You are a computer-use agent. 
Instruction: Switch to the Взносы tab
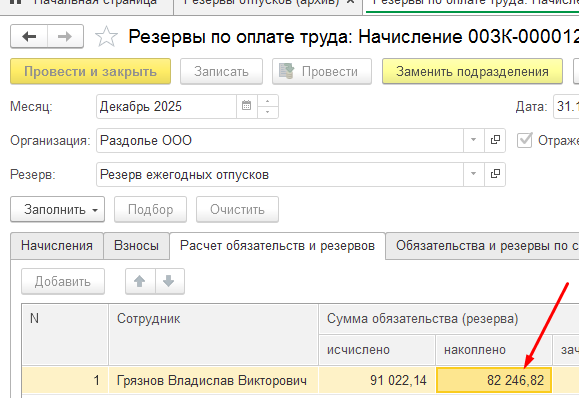[x=137, y=246]
